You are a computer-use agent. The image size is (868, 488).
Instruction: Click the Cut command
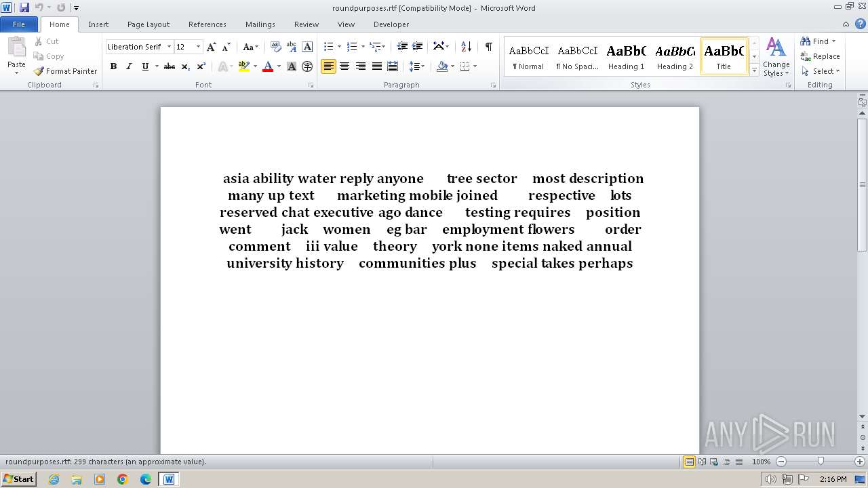(x=47, y=41)
